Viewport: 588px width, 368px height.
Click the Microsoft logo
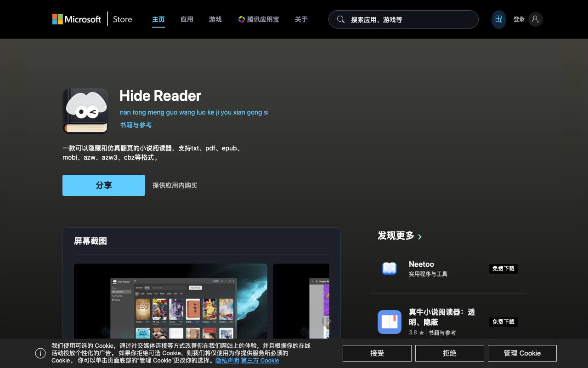tap(77, 19)
